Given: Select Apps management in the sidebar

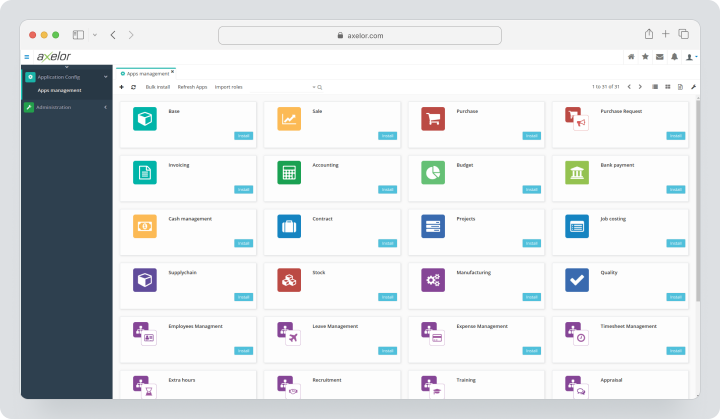Looking at the screenshot, I should click(x=59, y=91).
